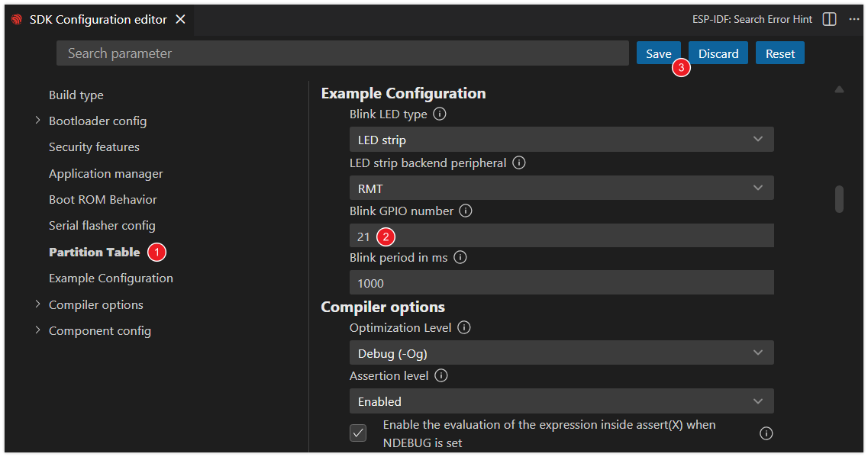868x457 pixels.
Task: Select Partition Table in the sidebar
Action: click(94, 252)
